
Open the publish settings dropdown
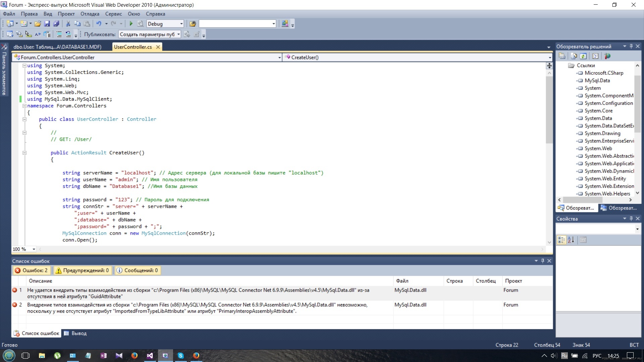pos(178,34)
